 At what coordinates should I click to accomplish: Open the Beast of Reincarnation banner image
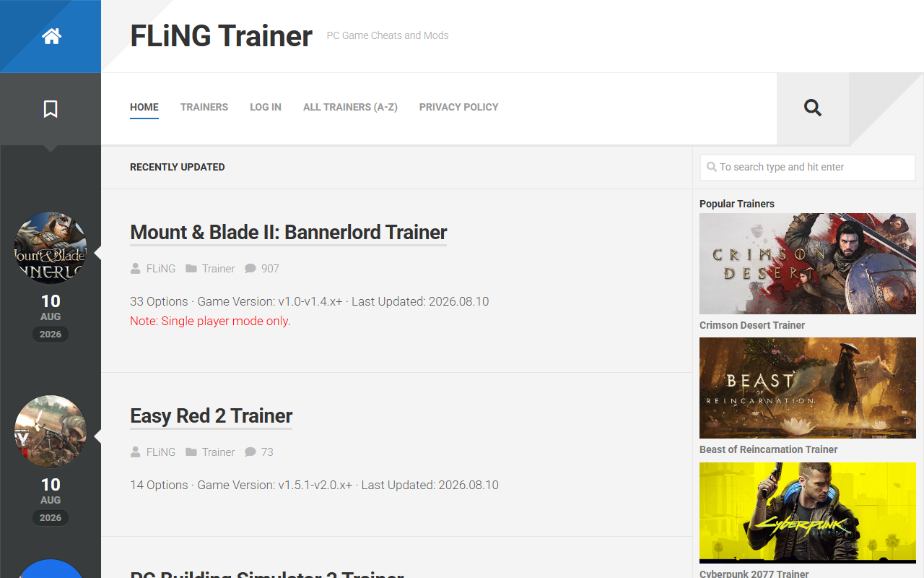coord(808,388)
